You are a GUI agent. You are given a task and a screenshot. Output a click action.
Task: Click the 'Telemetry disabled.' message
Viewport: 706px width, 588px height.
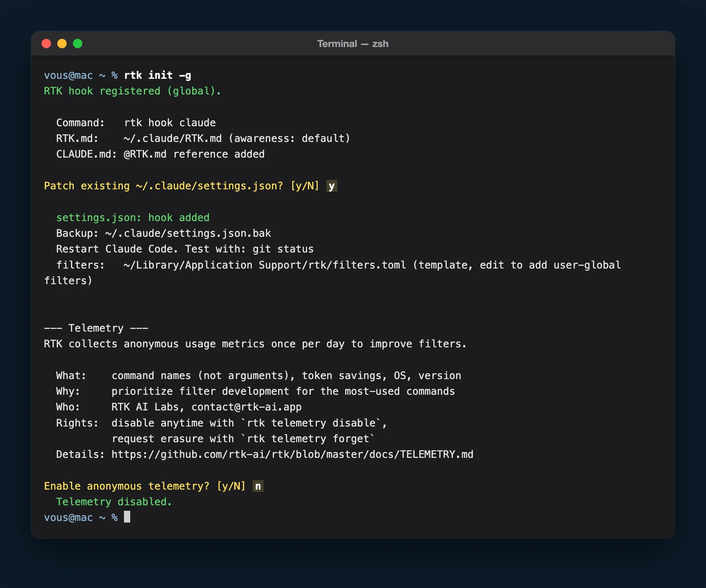pos(114,502)
